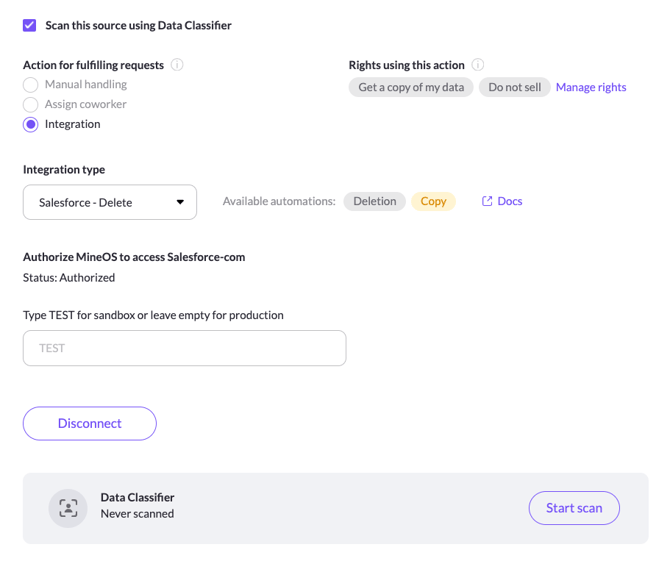Click the integration type dropdown arrow

(180, 202)
